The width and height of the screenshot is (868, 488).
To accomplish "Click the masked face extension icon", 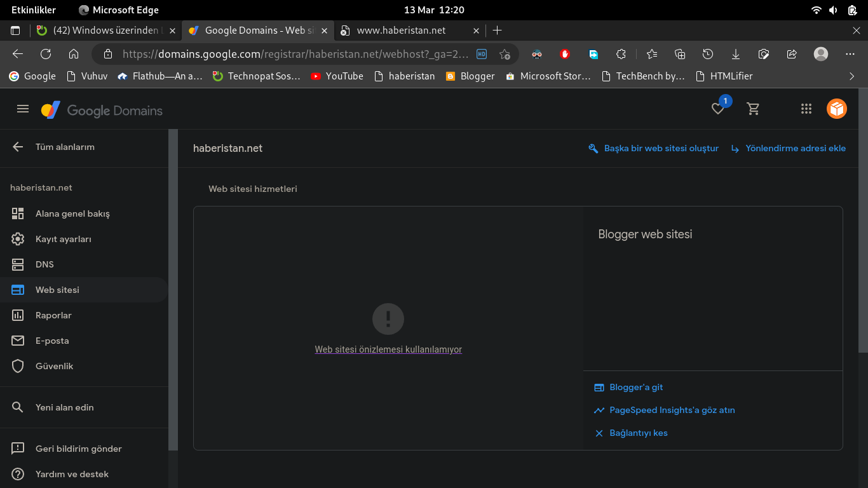I will click(537, 54).
